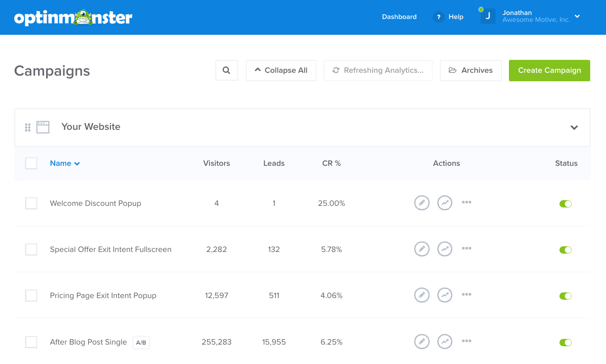The image size is (606, 364).
Task: Click the Visitors column header
Action: pyautogui.click(x=216, y=163)
